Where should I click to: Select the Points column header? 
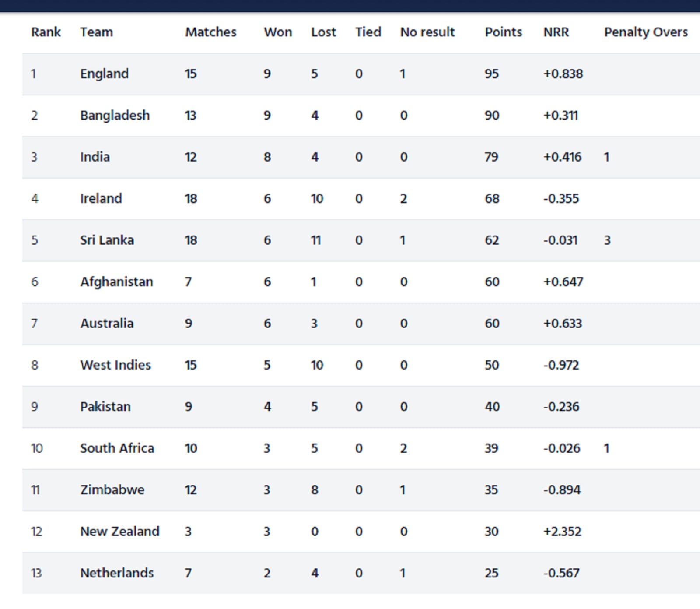tap(503, 32)
